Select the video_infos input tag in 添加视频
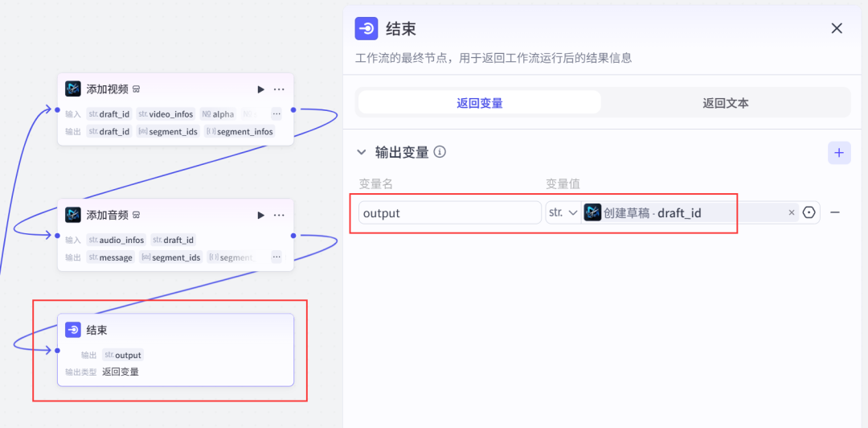 (166, 114)
